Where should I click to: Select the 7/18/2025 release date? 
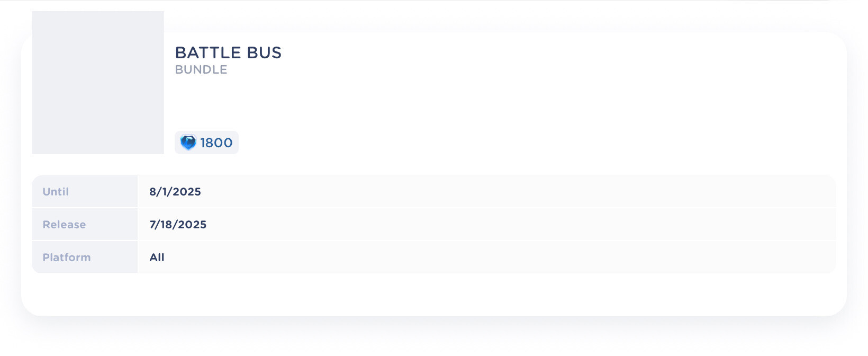pos(178,224)
